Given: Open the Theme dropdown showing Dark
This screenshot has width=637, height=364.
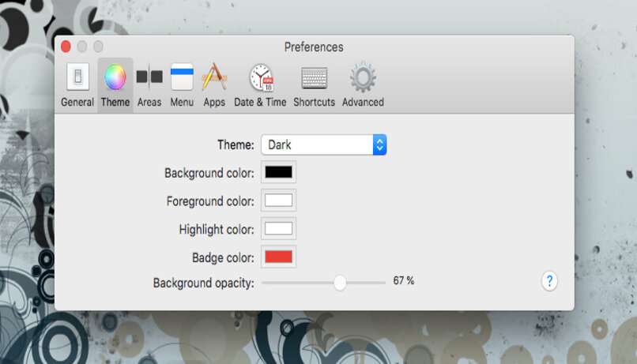Looking at the screenshot, I should pyautogui.click(x=324, y=144).
